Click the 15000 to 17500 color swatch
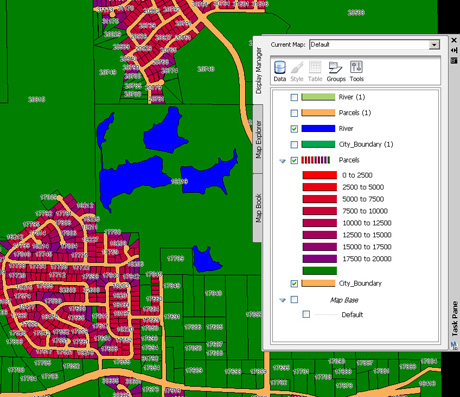Viewport: 460px width, 397px height. (320, 247)
